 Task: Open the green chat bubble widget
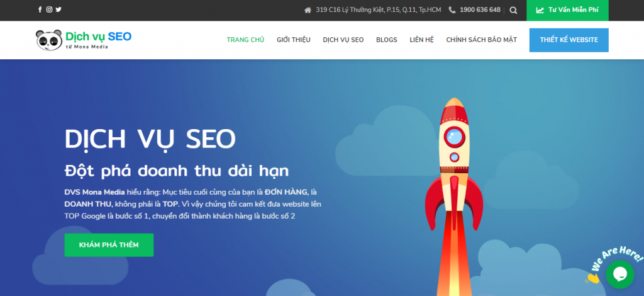tap(619, 274)
